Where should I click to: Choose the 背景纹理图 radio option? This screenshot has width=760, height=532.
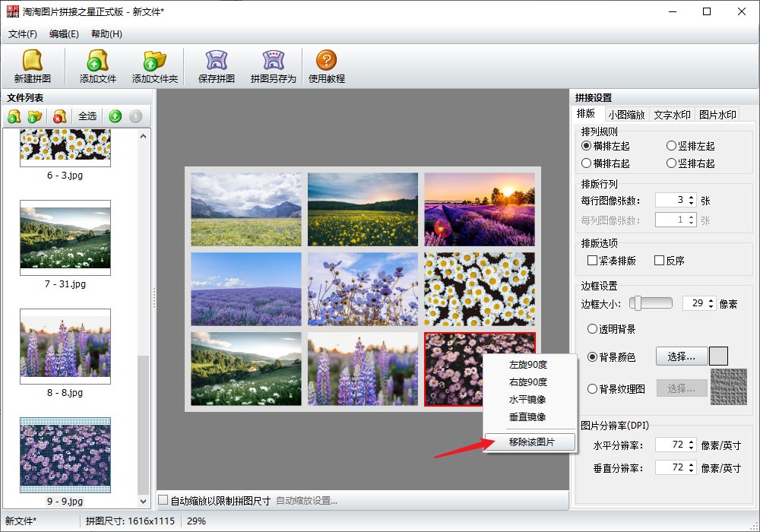pos(616,388)
